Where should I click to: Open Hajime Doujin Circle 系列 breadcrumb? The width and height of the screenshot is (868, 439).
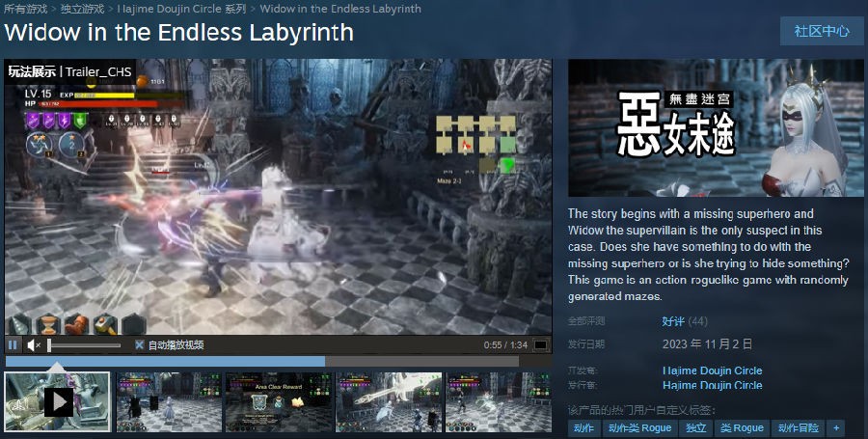point(181,9)
